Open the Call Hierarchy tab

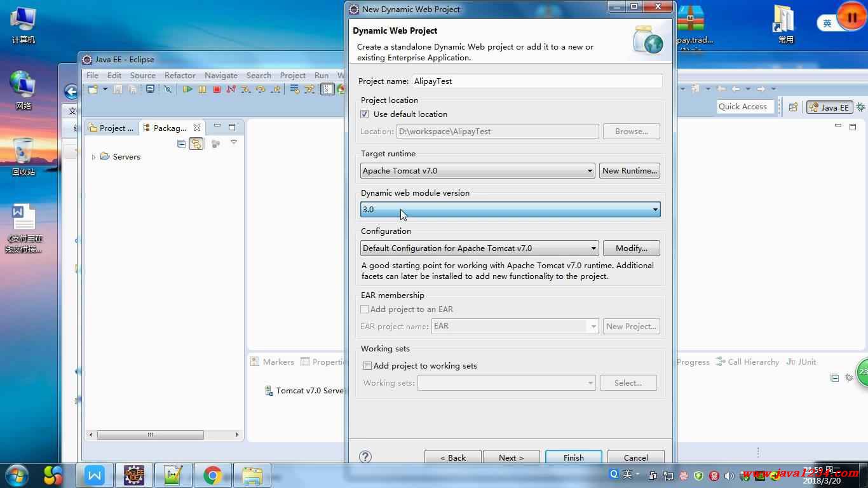747,362
